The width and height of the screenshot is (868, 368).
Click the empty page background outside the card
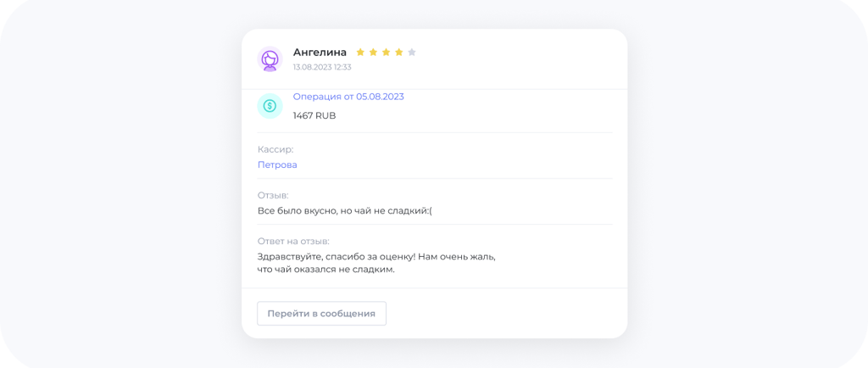122,182
